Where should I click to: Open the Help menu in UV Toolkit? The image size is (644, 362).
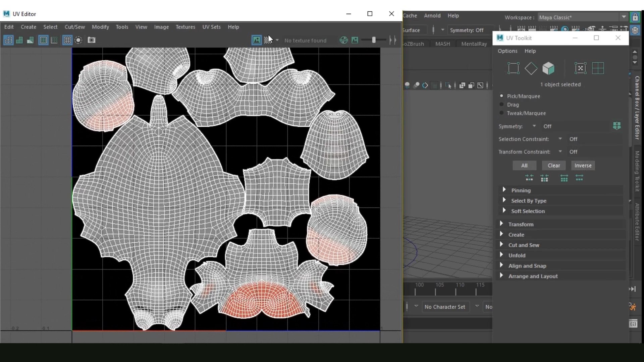coord(530,51)
